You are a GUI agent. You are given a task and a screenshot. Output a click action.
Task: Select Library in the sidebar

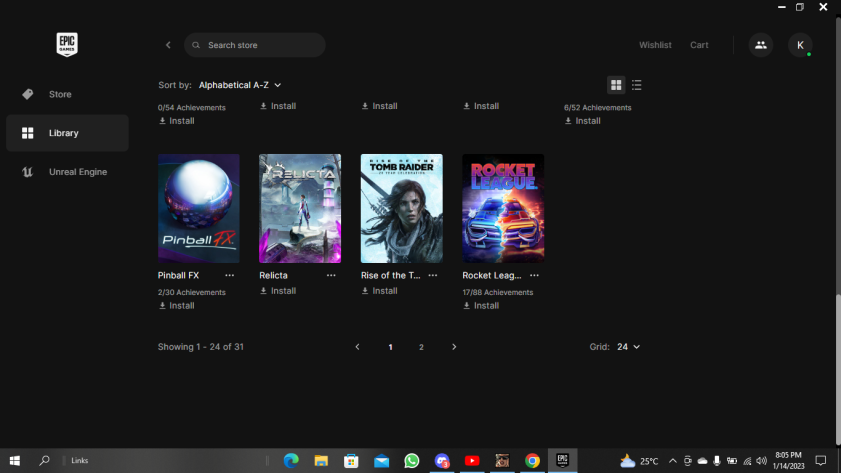pyautogui.click(x=67, y=133)
